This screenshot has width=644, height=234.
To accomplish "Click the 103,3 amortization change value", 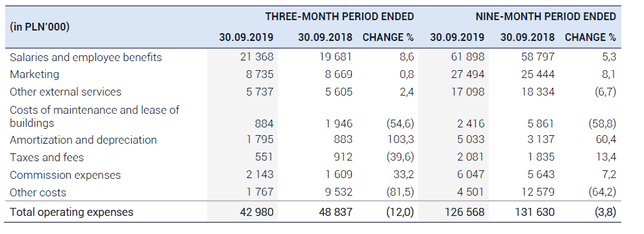I will click(x=401, y=140).
